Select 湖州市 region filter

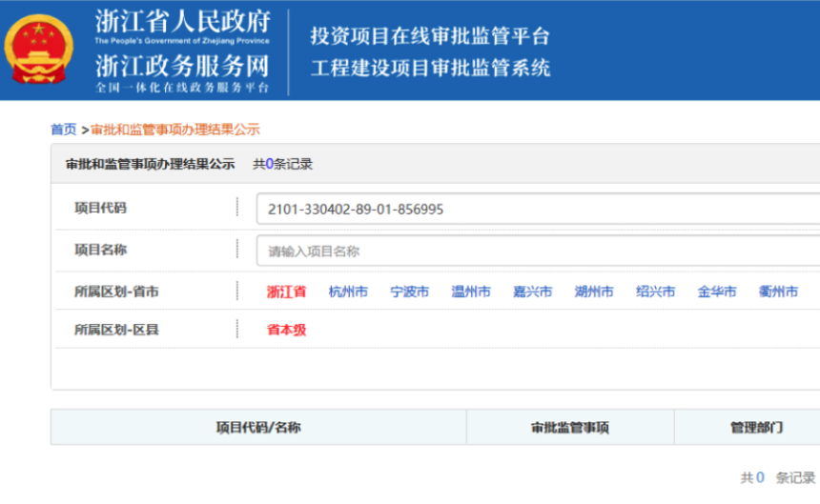pos(594,292)
